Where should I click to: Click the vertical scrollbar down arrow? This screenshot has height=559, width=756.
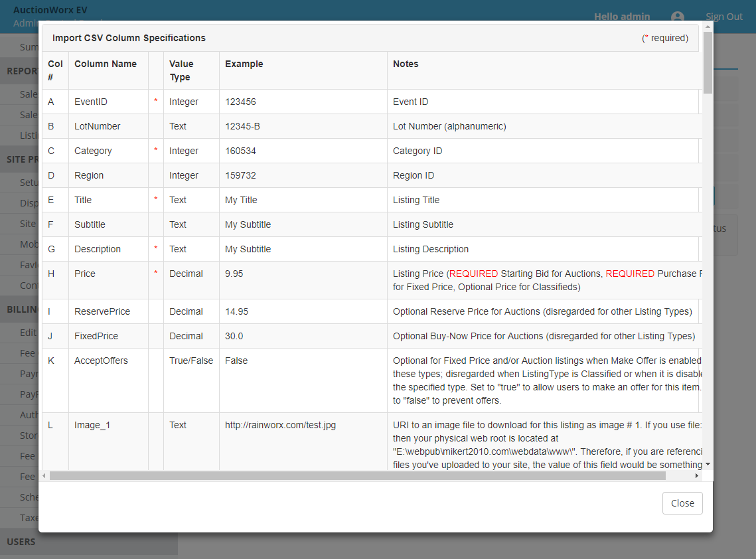point(708,464)
